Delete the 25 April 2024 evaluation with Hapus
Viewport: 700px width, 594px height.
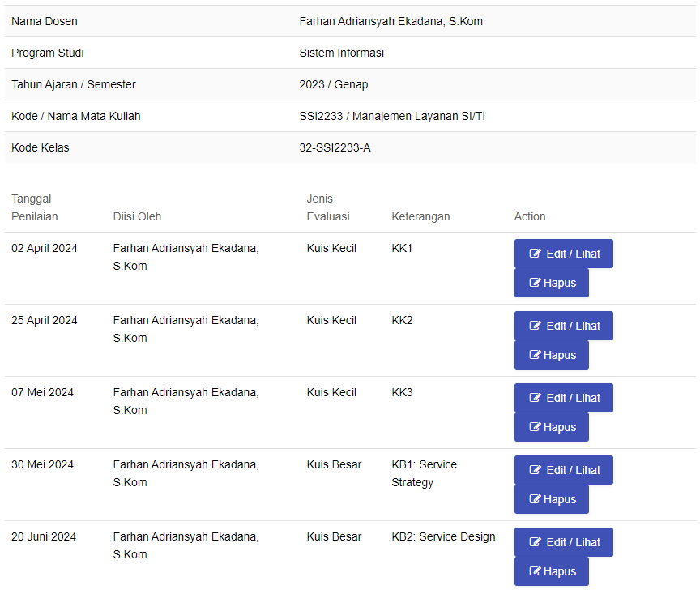(552, 355)
